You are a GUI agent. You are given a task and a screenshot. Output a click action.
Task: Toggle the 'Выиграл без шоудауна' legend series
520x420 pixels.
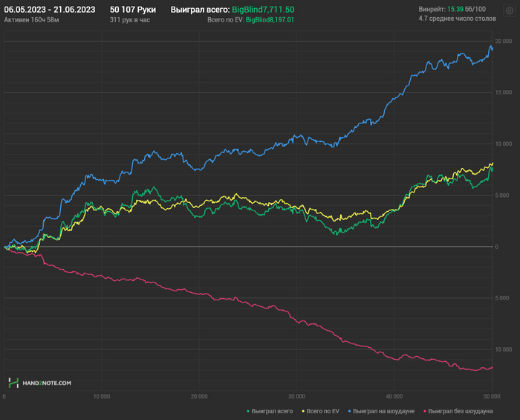[458, 411]
